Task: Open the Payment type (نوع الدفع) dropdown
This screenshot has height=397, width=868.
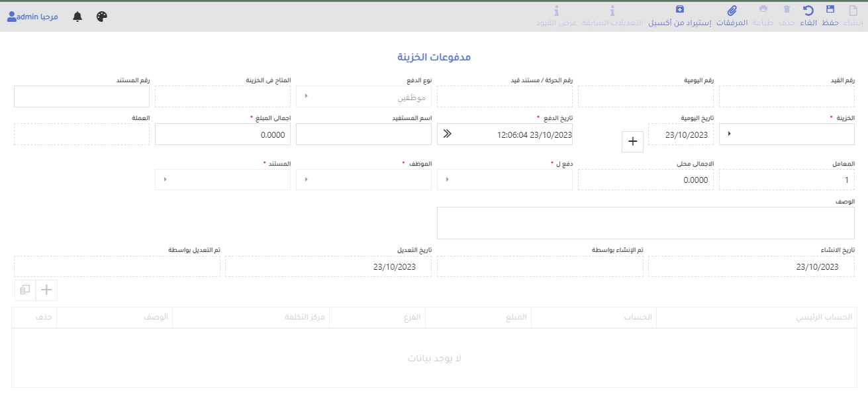Action: tap(306, 96)
